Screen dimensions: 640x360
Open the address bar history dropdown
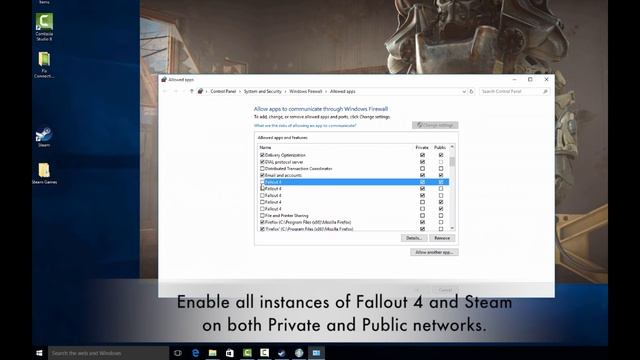click(464, 91)
